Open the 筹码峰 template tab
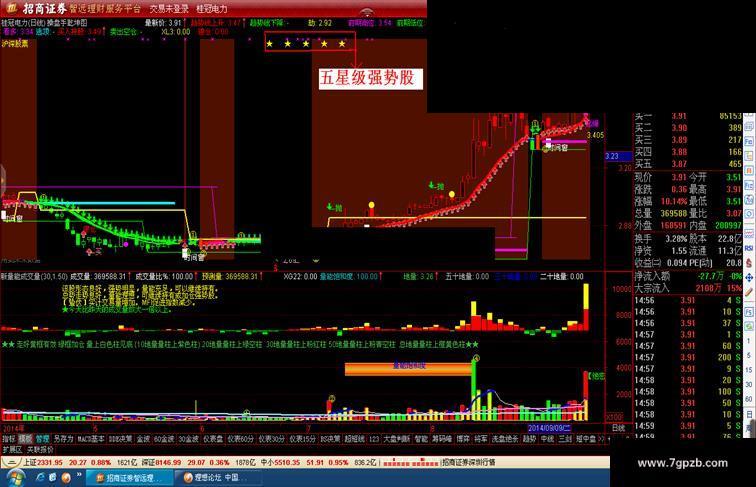 442,439
